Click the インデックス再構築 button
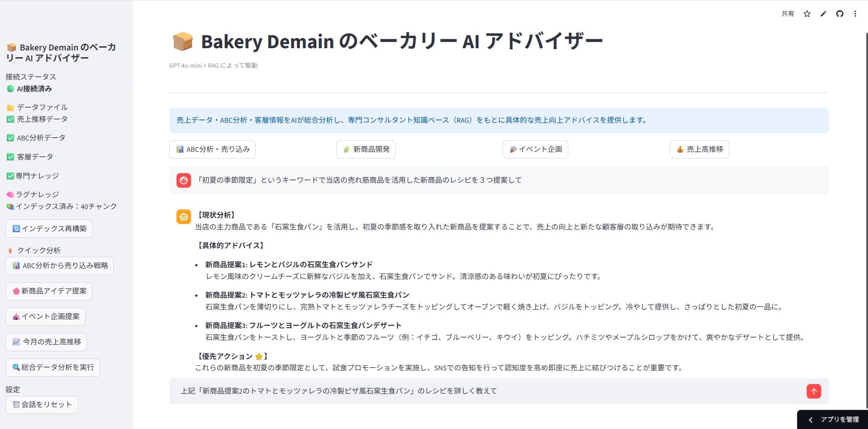868x429 pixels. 49,229
